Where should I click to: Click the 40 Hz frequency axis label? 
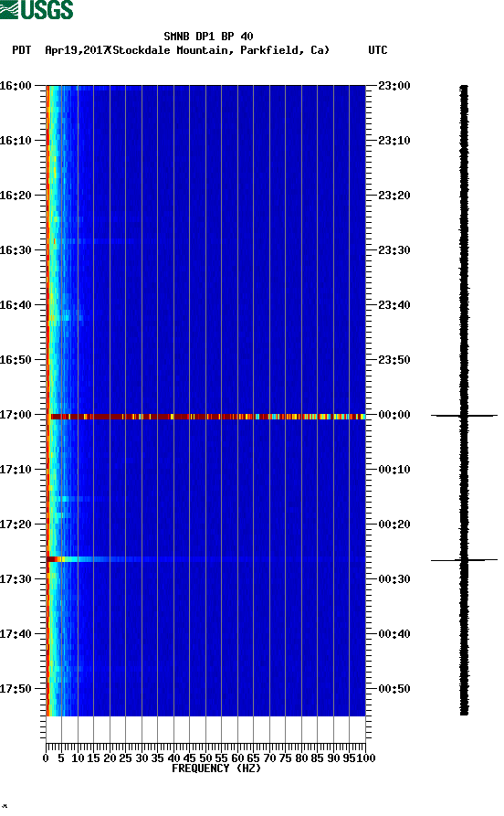173,758
